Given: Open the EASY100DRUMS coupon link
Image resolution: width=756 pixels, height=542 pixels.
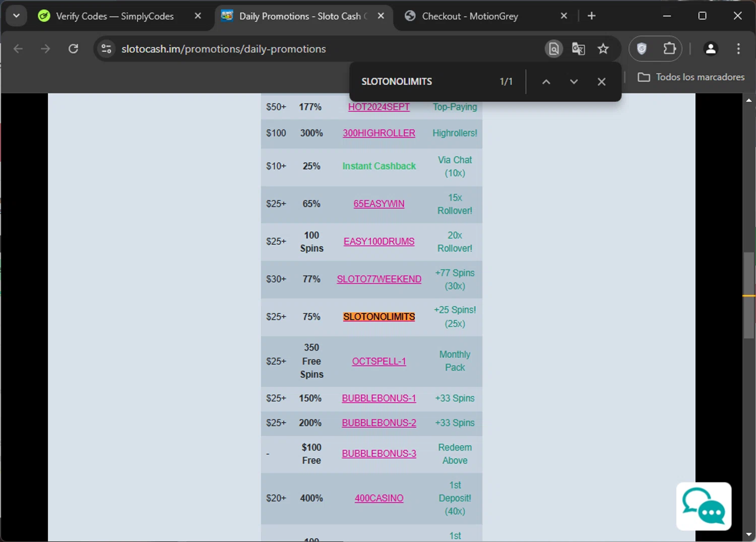Looking at the screenshot, I should pyautogui.click(x=379, y=241).
